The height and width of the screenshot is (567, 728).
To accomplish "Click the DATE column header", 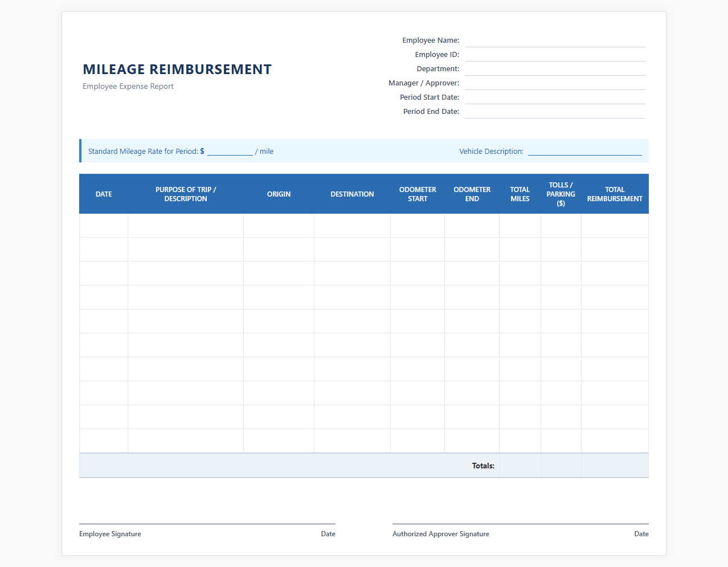I will tap(104, 194).
